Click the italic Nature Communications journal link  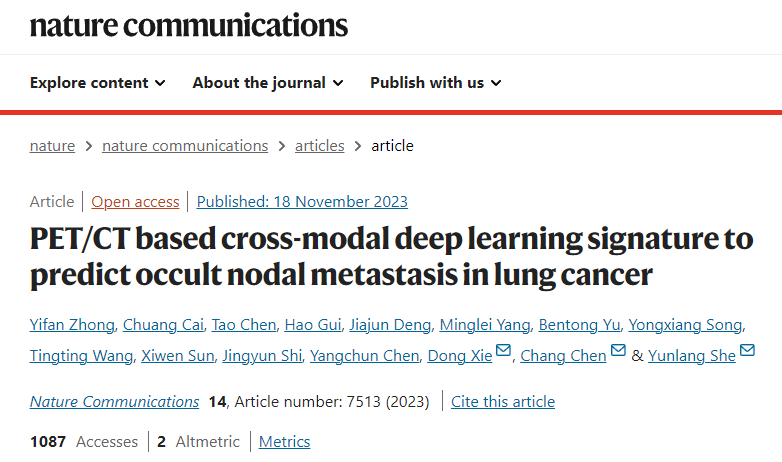point(114,402)
